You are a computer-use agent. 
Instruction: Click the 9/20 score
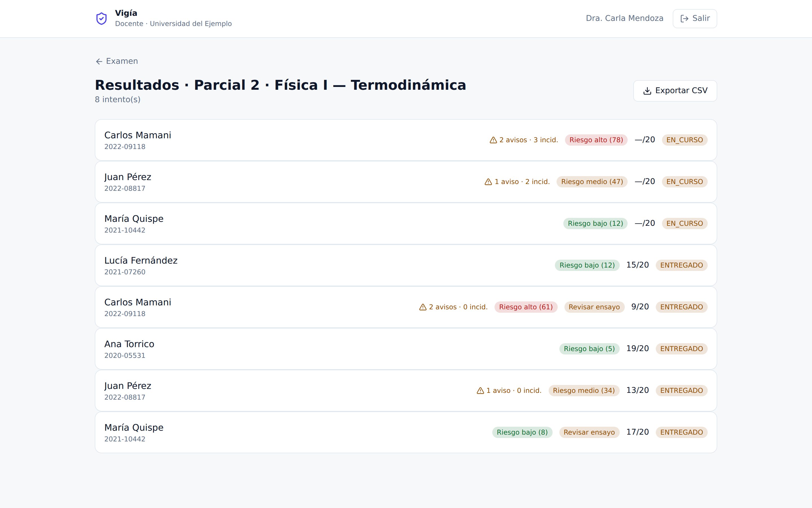point(640,307)
